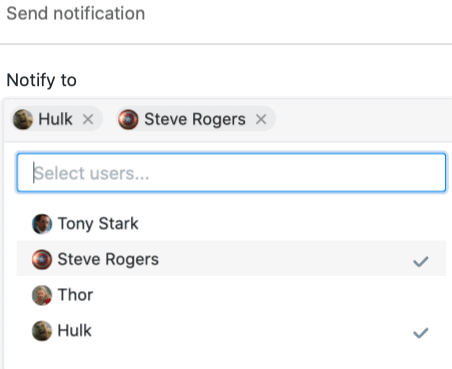
Task: Click Thor's avatar in the user list
Action: pos(42,295)
